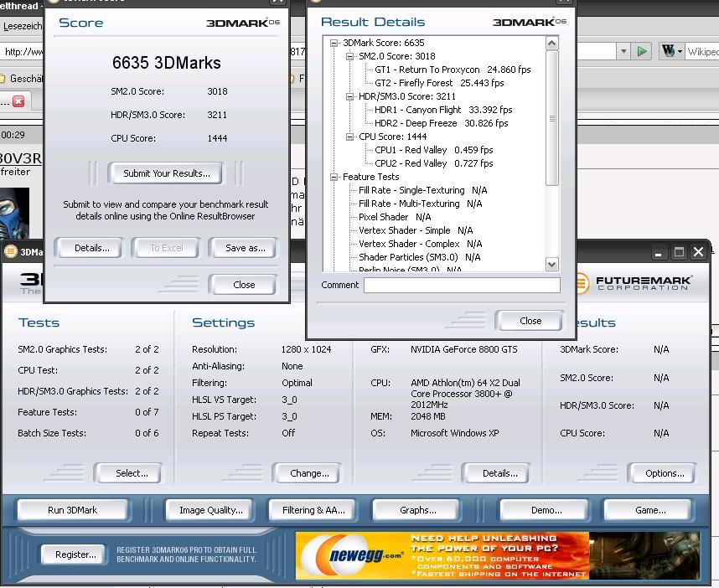Click the Comment input field
The width and height of the screenshot is (719, 588).
coord(463,285)
